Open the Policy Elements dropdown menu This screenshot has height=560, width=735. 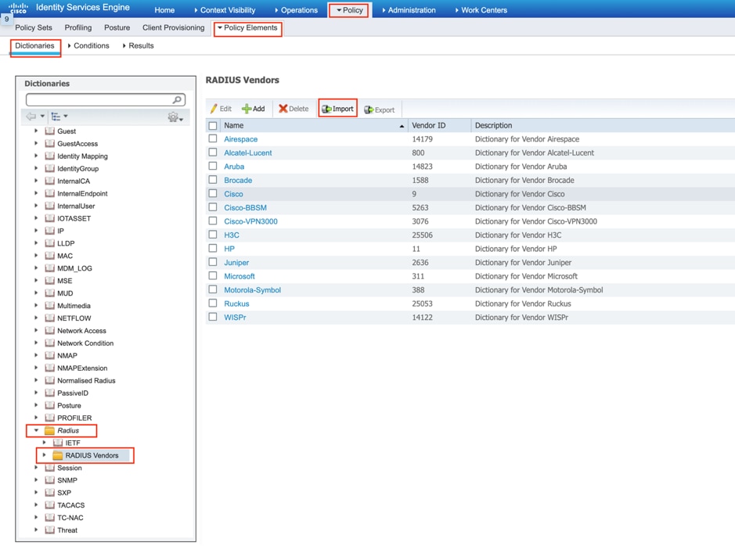[247, 28]
